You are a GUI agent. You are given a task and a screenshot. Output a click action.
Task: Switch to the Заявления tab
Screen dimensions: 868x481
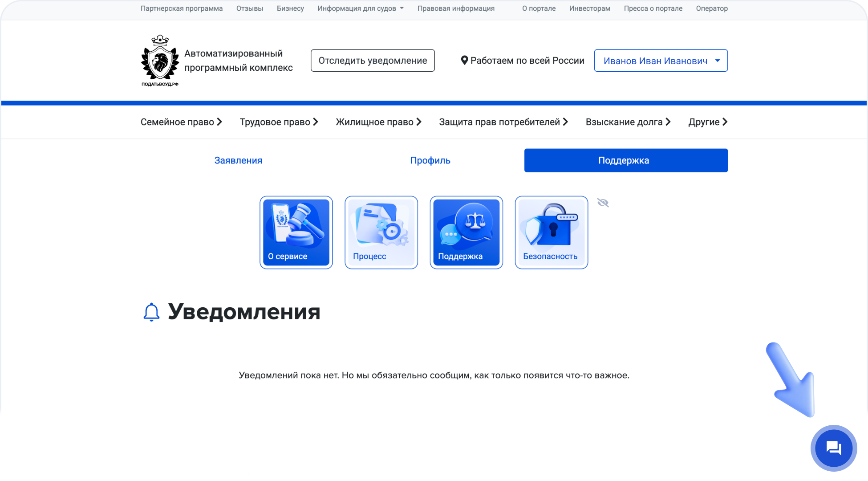pyautogui.click(x=238, y=160)
